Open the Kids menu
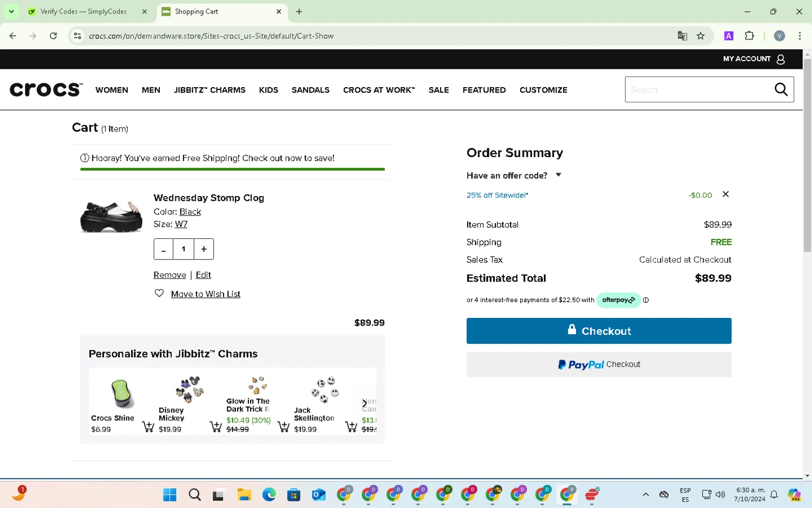The image size is (812, 508). point(269,90)
